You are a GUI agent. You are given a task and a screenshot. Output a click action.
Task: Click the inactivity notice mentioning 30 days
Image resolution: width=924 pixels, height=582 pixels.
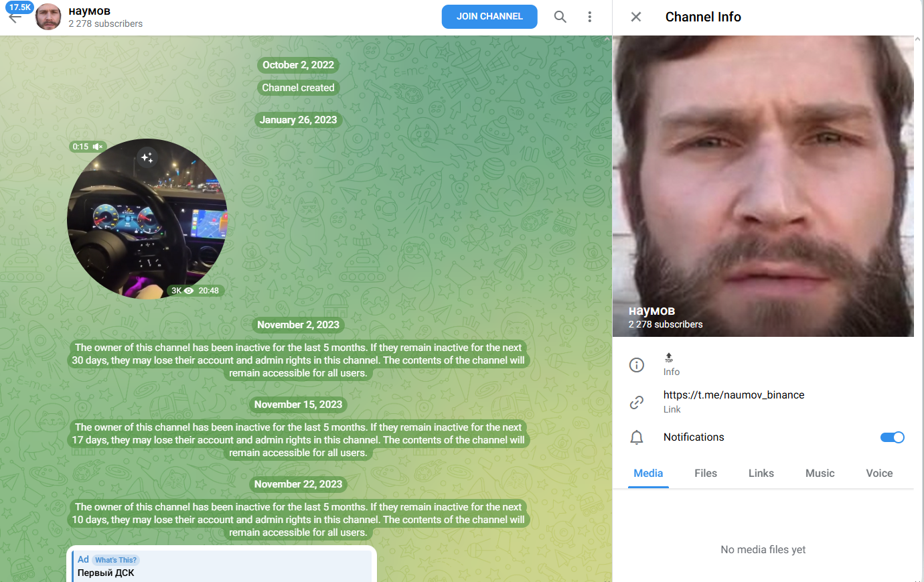[x=298, y=360]
